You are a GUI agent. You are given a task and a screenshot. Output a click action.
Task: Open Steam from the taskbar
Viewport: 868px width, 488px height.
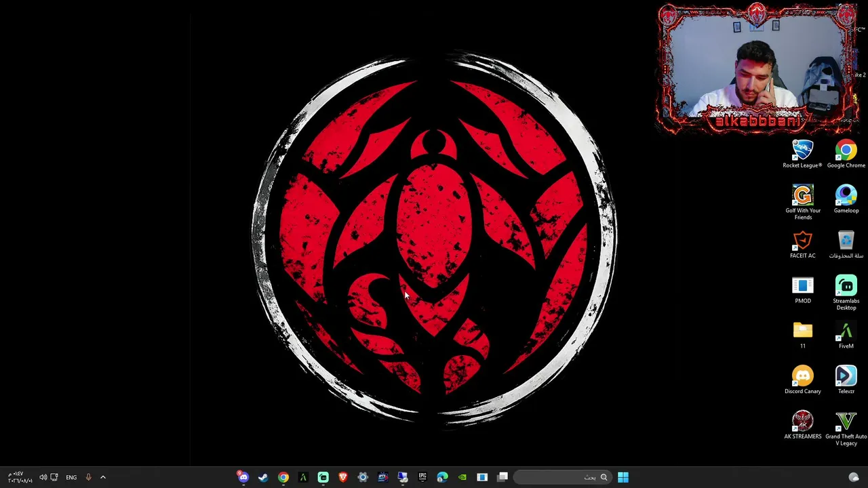(x=263, y=477)
